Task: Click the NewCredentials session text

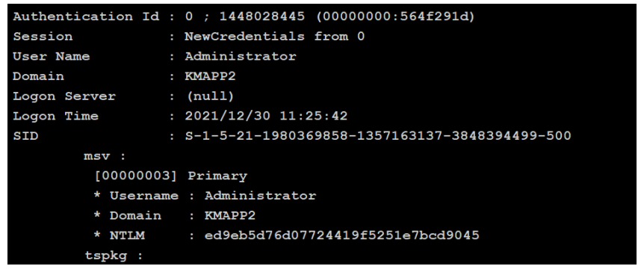Action: coord(245,36)
